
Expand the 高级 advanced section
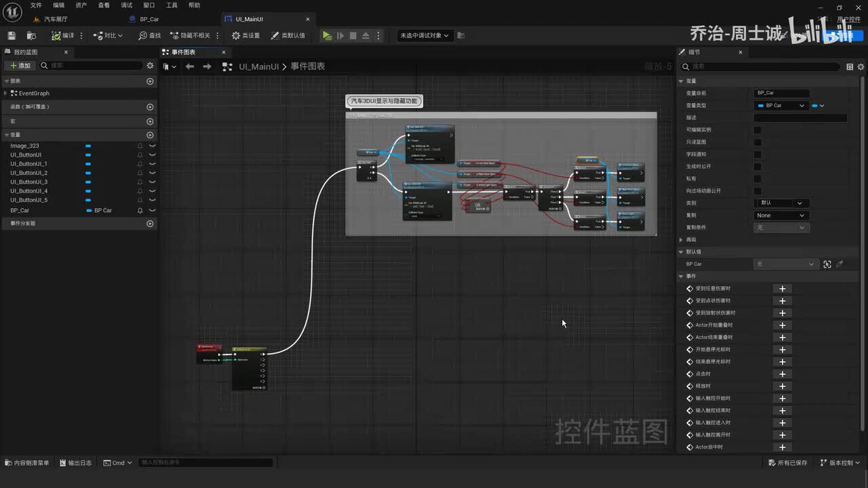pyautogui.click(x=682, y=240)
